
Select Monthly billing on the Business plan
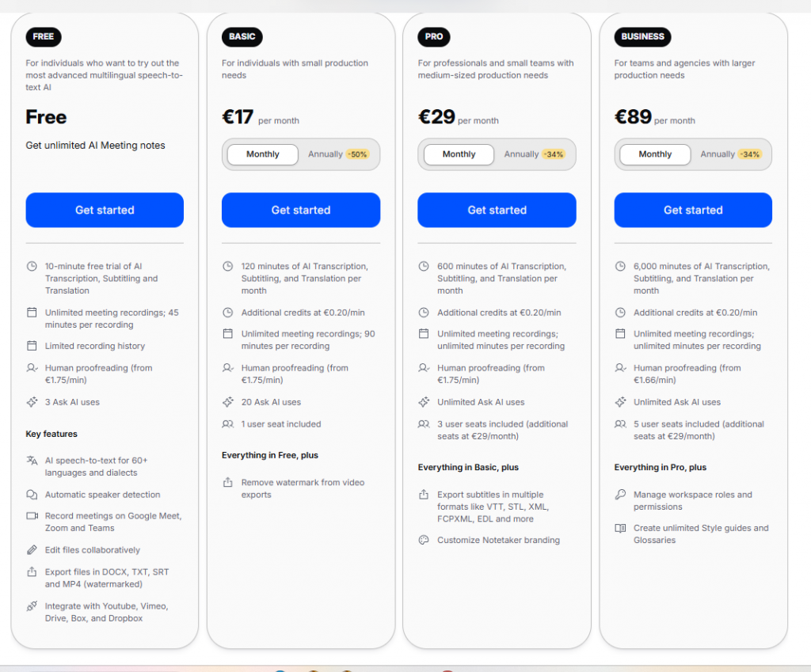[655, 154]
